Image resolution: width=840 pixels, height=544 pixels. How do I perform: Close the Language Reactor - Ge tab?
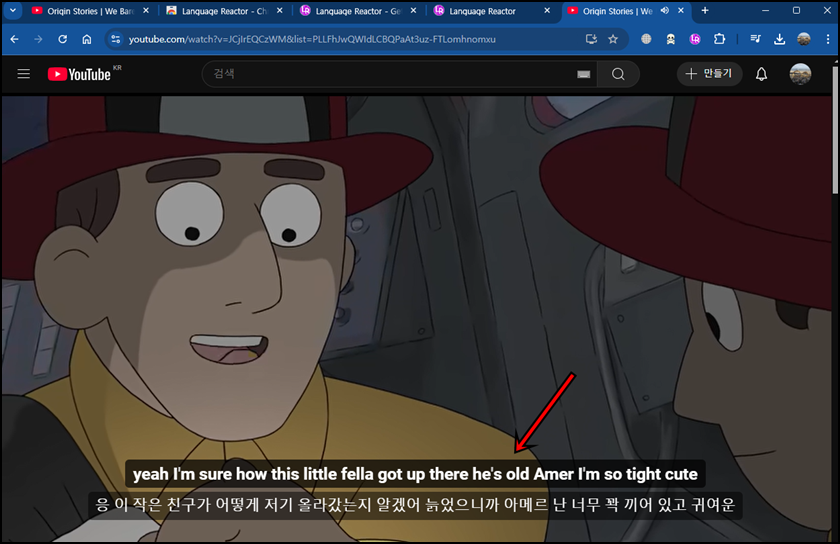[x=414, y=11]
